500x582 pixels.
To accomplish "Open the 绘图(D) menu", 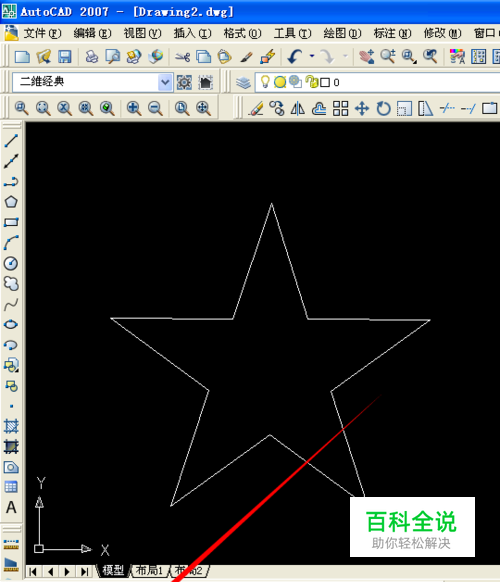I will [x=342, y=34].
